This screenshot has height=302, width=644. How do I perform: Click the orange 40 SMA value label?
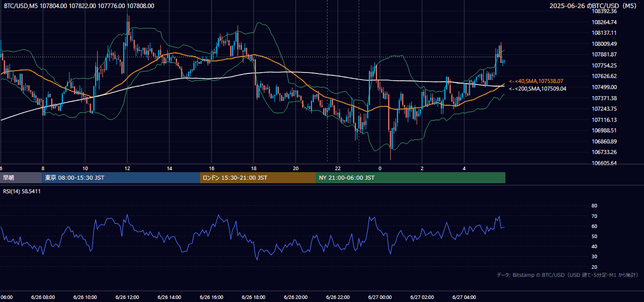tap(536, 81)
